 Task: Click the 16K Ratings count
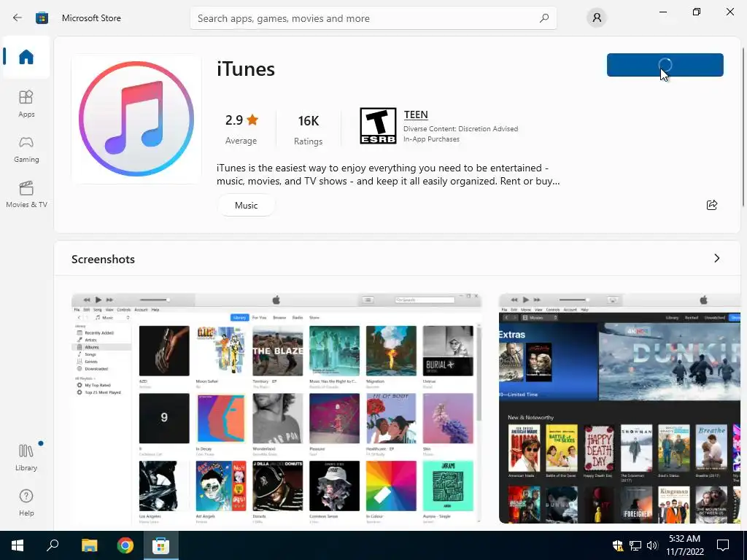click(x=309, y=130)
